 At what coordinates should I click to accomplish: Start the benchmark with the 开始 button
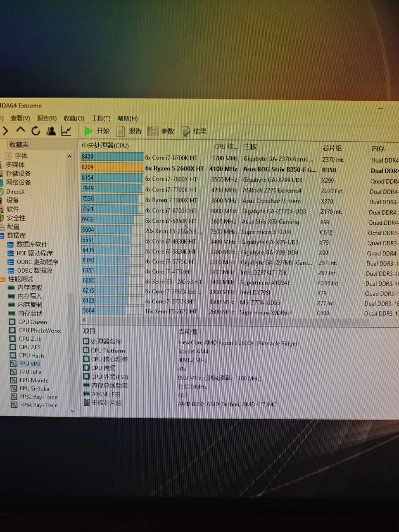97,131
